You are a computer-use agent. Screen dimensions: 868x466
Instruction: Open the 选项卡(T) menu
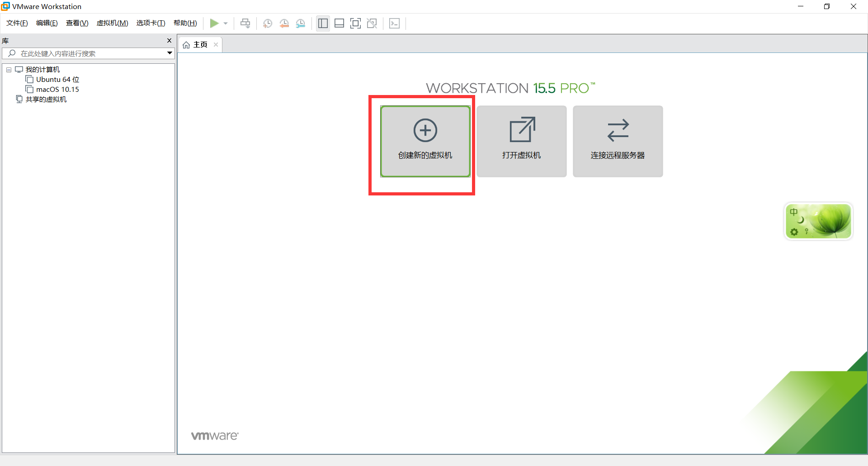[151, 23]
